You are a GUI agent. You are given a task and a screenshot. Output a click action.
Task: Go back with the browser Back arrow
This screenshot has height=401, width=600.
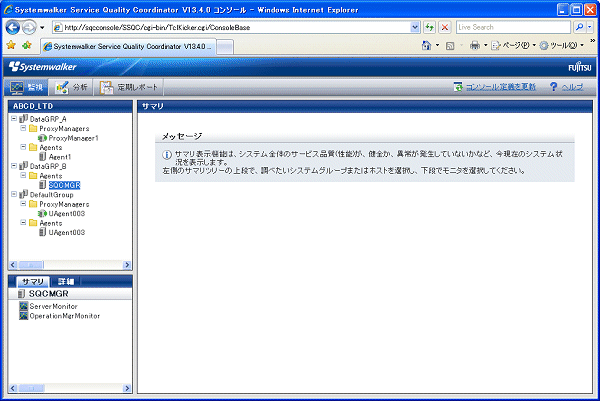(13, 28)
